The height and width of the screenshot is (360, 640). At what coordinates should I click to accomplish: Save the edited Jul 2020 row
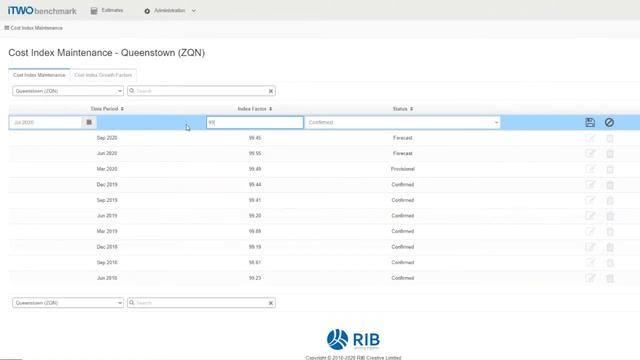point(590,122)
